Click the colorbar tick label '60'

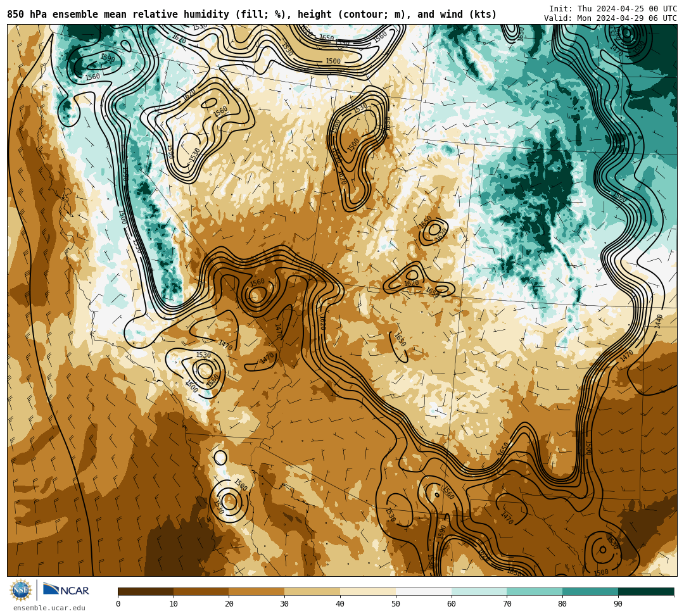(x=452, y=604)
